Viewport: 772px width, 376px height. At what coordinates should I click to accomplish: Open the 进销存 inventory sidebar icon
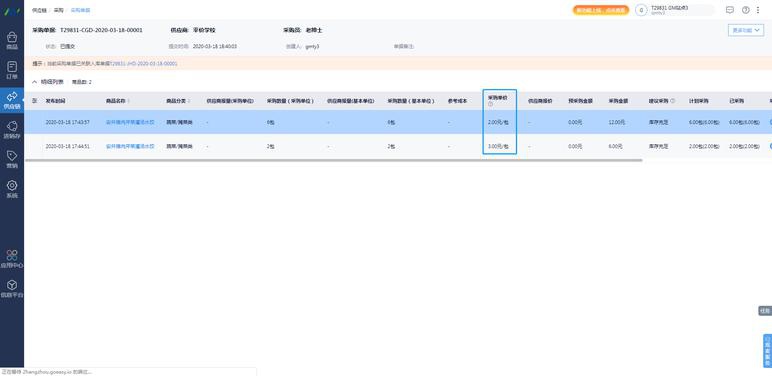[x=12, y=130]
